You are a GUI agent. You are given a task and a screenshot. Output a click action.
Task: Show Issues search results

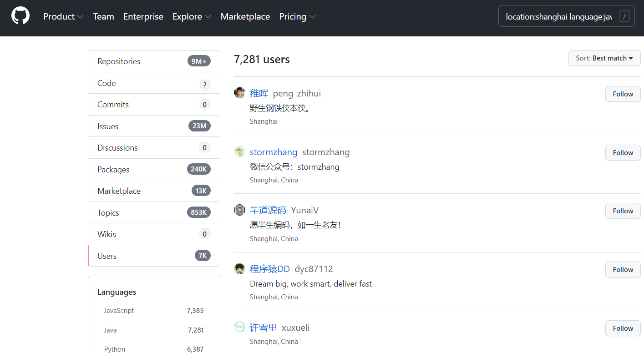tap(154, 126)
